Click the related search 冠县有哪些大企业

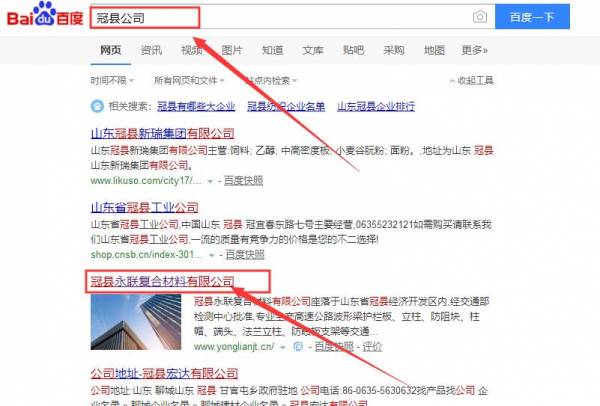[x=196, y=106]
